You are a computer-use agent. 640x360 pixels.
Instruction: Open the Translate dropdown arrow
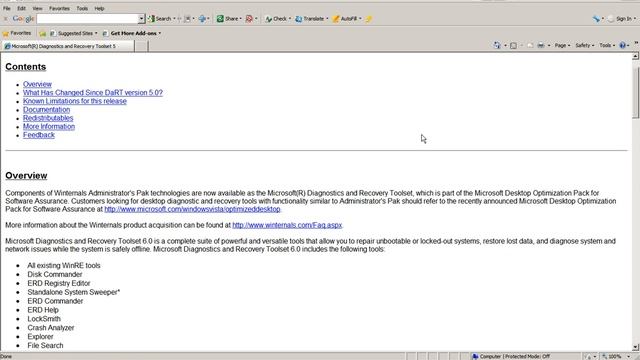coord(327,19)
